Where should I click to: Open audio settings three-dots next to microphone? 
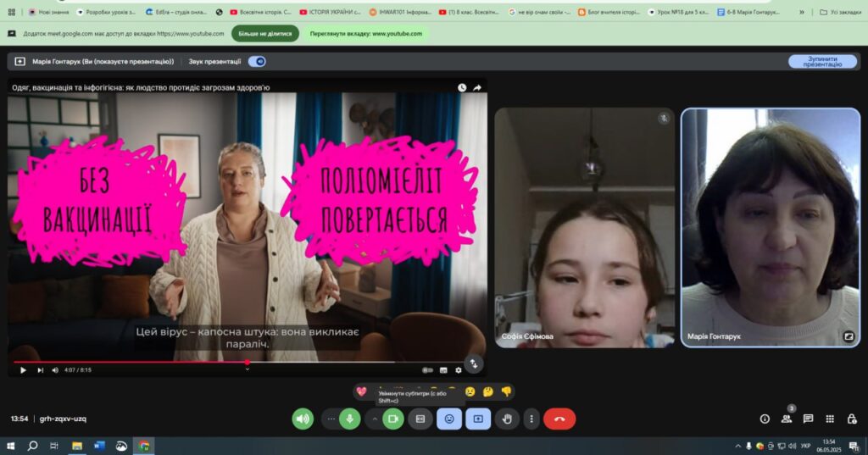(331, 419)
